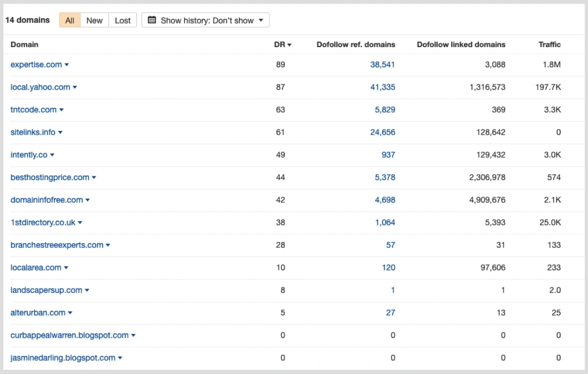Sort by the DR column header

pos(282,44)
